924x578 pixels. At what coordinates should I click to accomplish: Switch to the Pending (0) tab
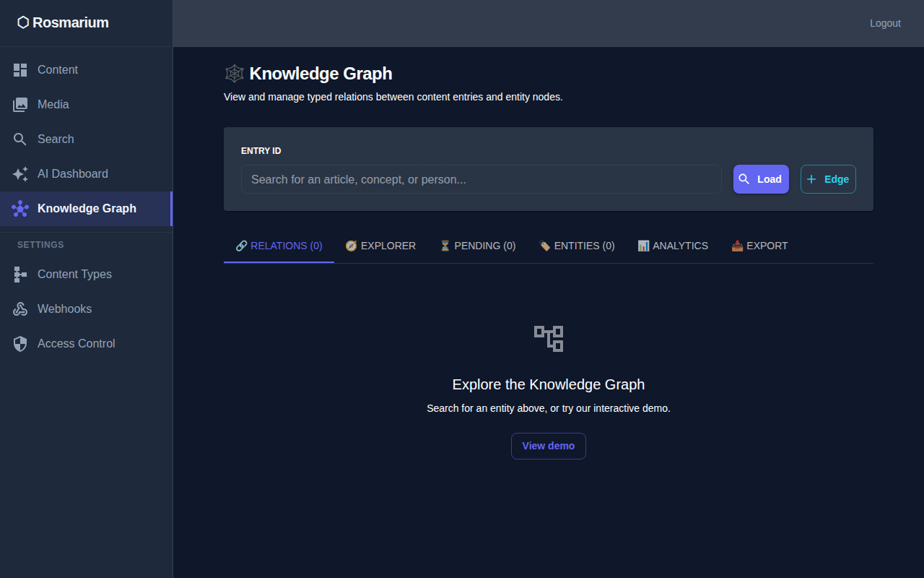point(477,246)
